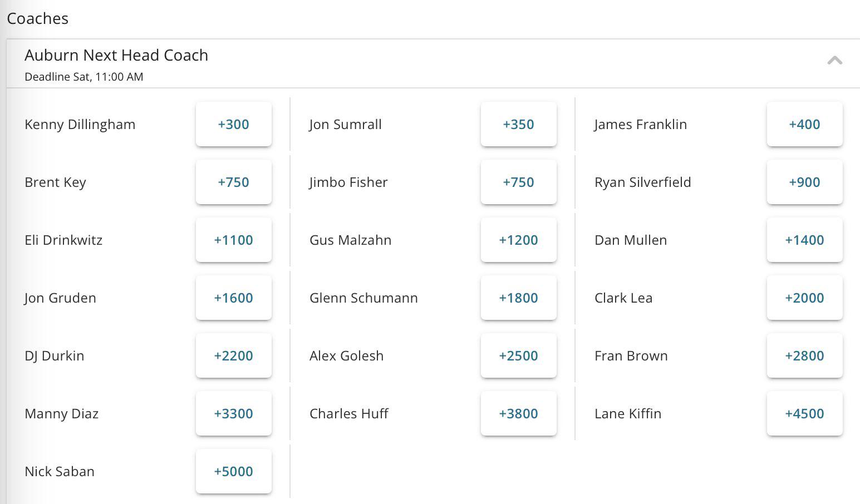Collapse the Auburn Next Head Coach section
Screen dimensions: 860x504
(x=834, y=61)
